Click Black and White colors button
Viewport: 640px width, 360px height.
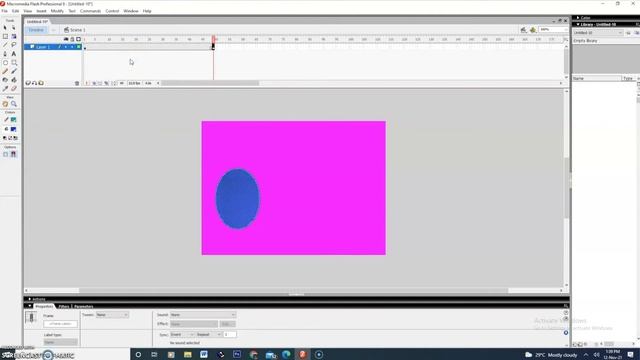click(5, 138)
